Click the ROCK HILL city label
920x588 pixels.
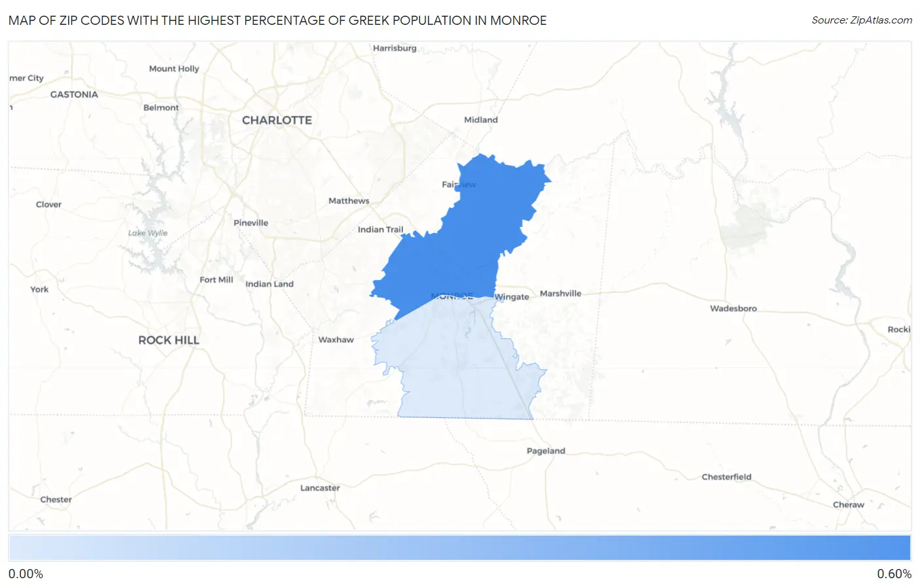point(169,340)
